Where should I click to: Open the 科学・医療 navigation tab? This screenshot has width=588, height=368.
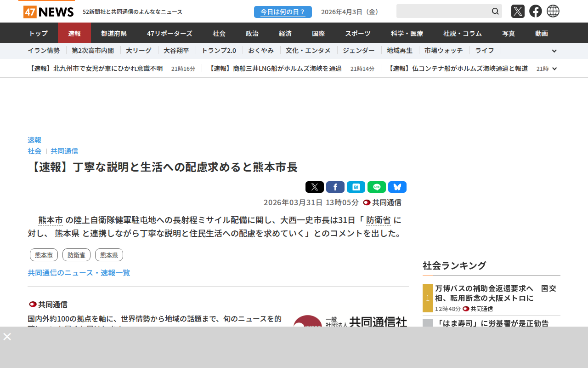tap(407, 33)
